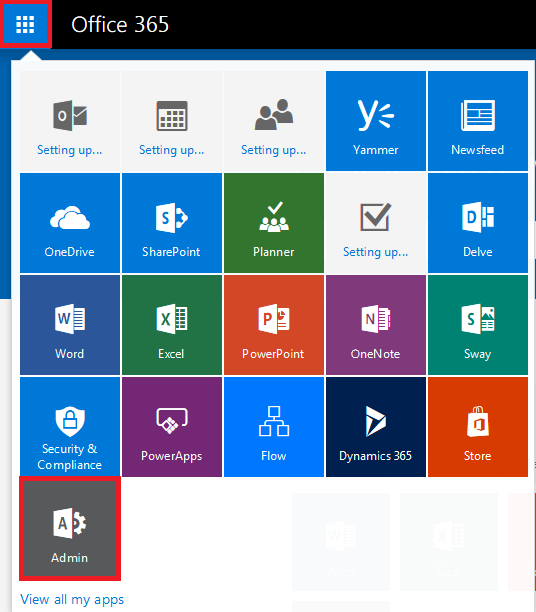Viewport: 536px width, 612px height.
Task: Open the Store tile
Action: 478,427
